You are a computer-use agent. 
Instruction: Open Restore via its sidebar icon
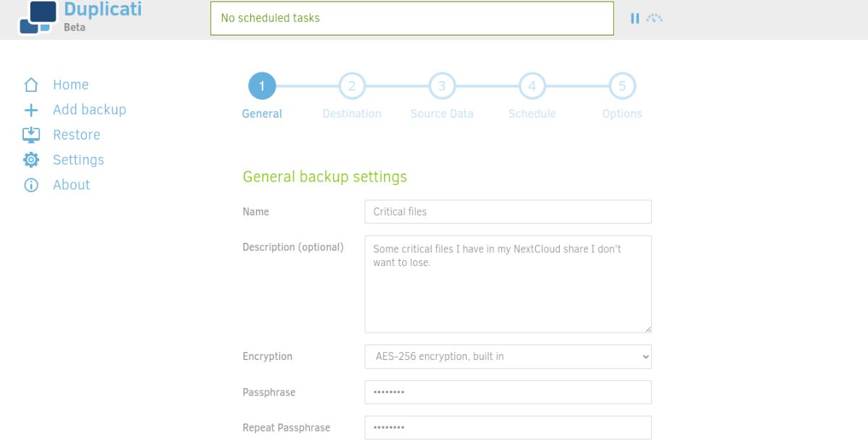[x=30, y=134]
